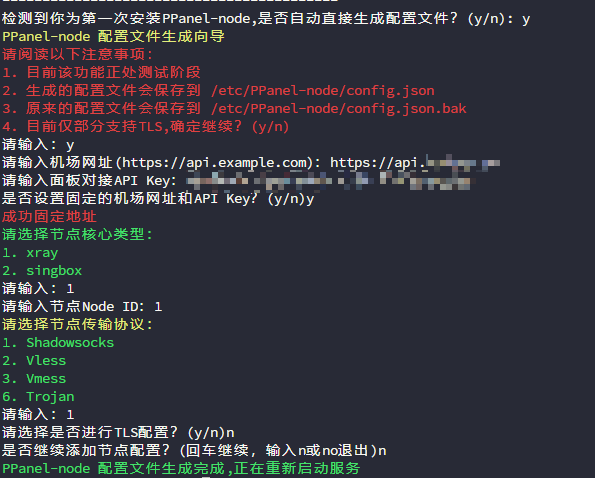Click the first install prompt answer y

526,19
